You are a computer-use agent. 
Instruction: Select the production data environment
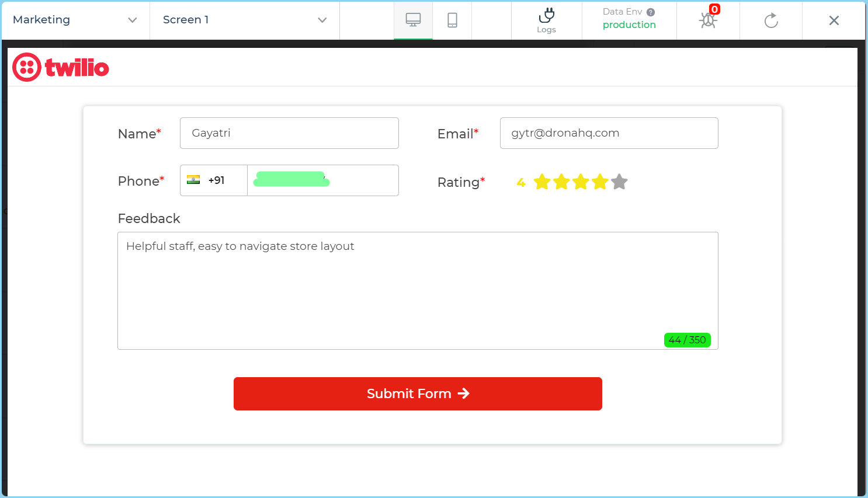[629, 25]
